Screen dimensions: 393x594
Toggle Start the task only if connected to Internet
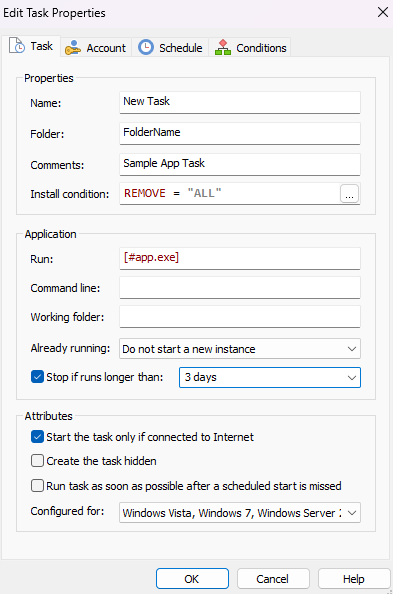pos(37,437)
